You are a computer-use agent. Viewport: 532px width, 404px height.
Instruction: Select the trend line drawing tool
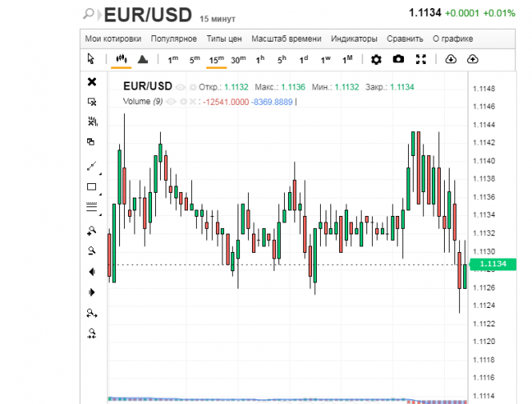coord(92,166)
